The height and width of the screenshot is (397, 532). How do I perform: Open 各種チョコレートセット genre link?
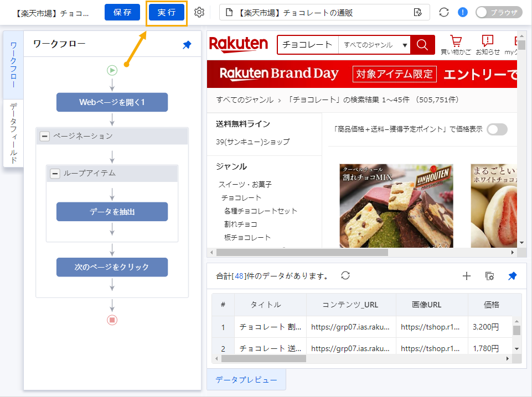click(x=260, y=211)
